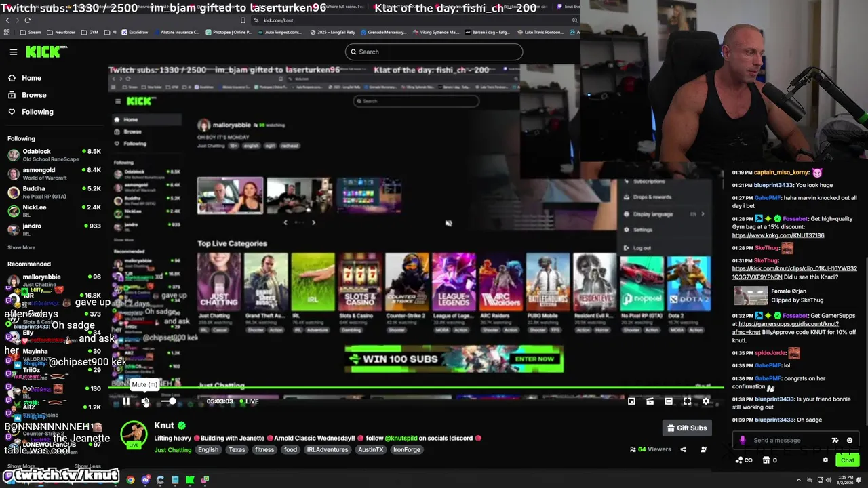Viewport: 868px width, 488px height.
Task: Open Female Ørjan clip thumbnail in chat
Action: [x=751, y=296]
